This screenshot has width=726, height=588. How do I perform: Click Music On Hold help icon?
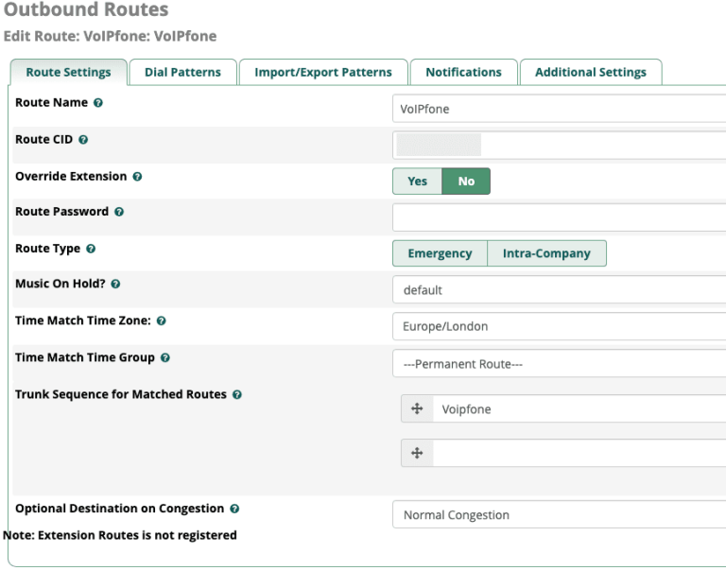[x=115, y=285]
